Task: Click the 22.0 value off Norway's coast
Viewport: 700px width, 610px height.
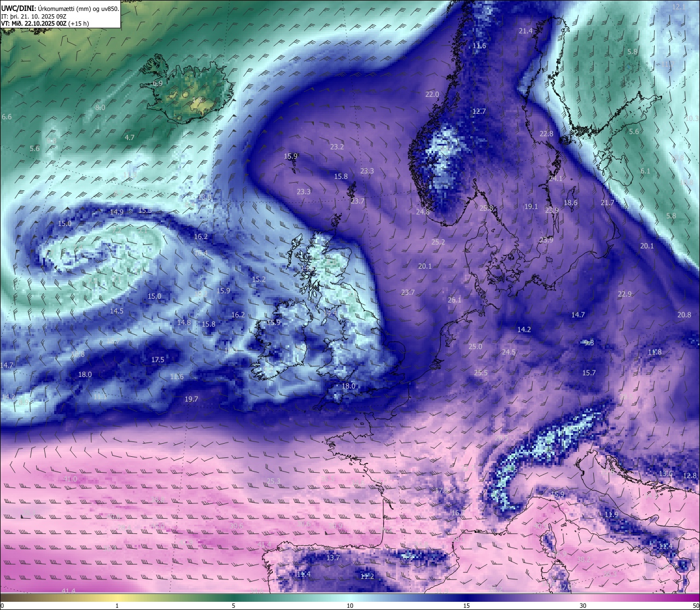Action: coord(432,95)
